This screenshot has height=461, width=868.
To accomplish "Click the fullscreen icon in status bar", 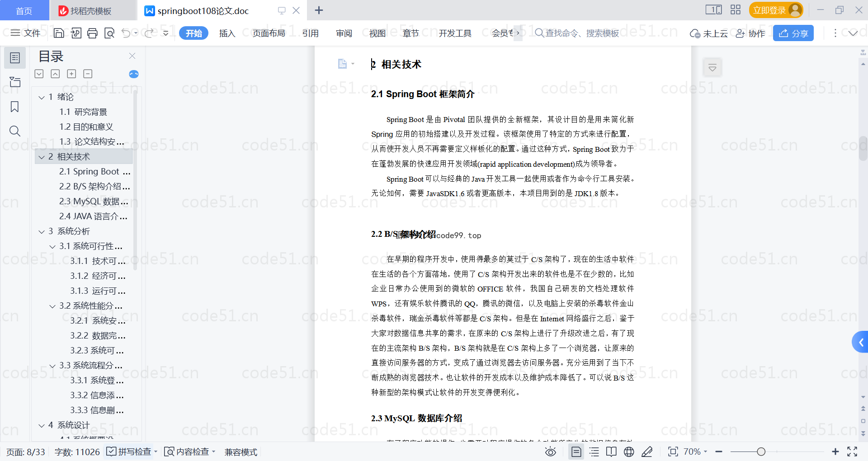I will (852, 452).
